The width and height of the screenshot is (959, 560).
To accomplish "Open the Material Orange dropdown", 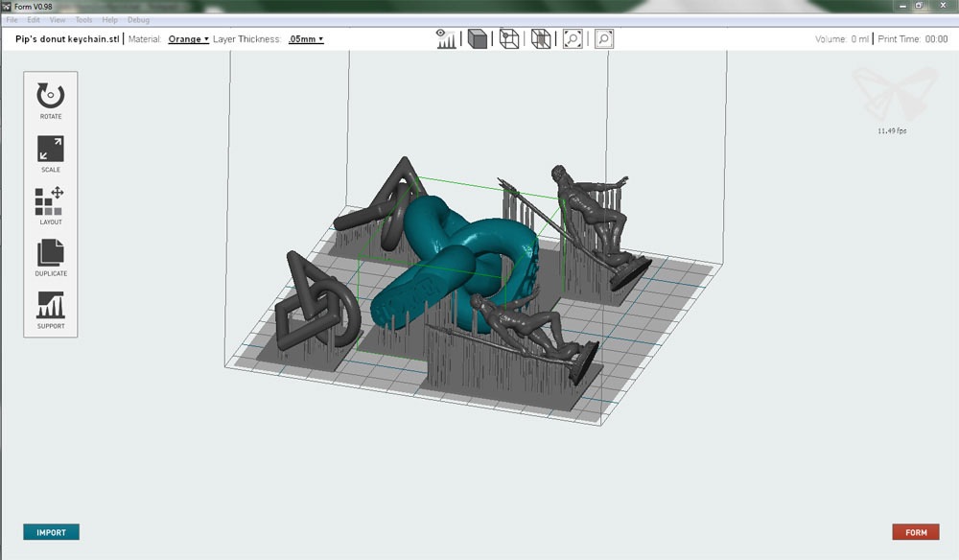I will (188, 39).
